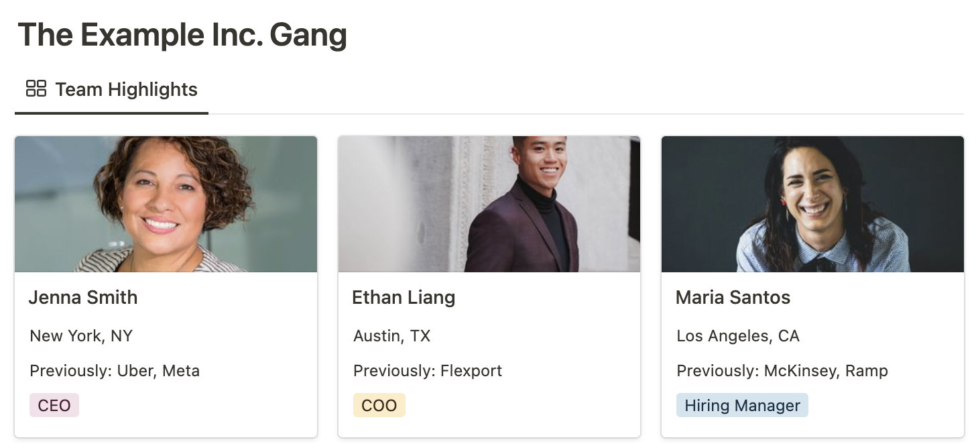Select the Hiring Manager badge
The height and width of the screenshot is (448, 980).
[x=741, y=405]
